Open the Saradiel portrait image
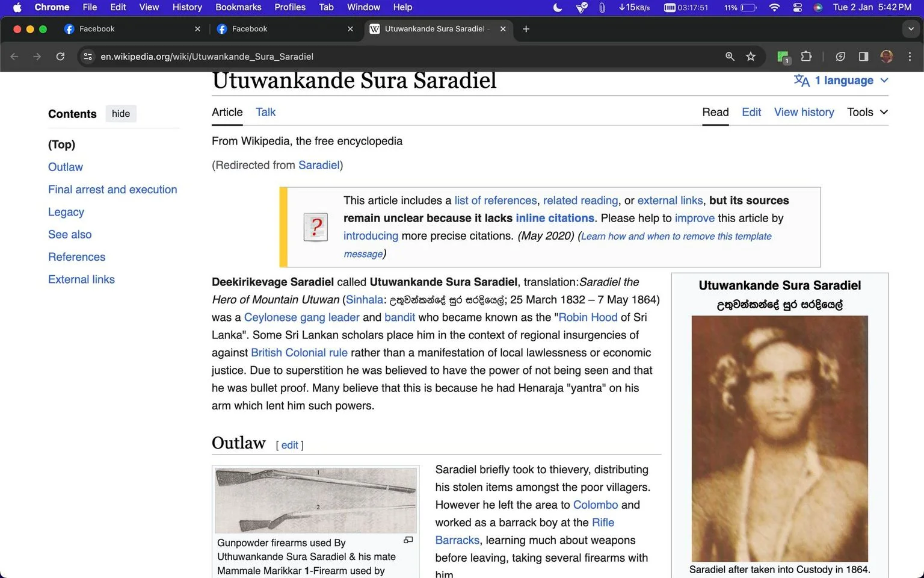Screen dimensions: 924x578 tap(780, 438)
